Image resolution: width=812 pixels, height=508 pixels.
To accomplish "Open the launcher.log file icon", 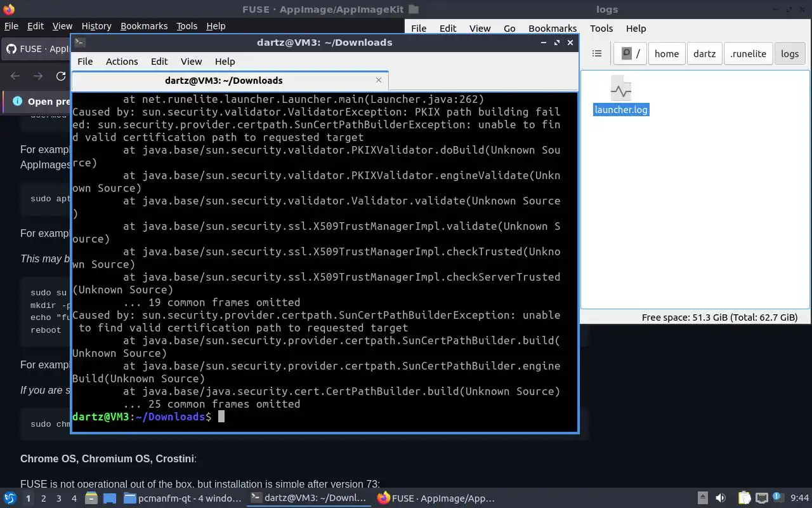I will [x=620, y=90].
